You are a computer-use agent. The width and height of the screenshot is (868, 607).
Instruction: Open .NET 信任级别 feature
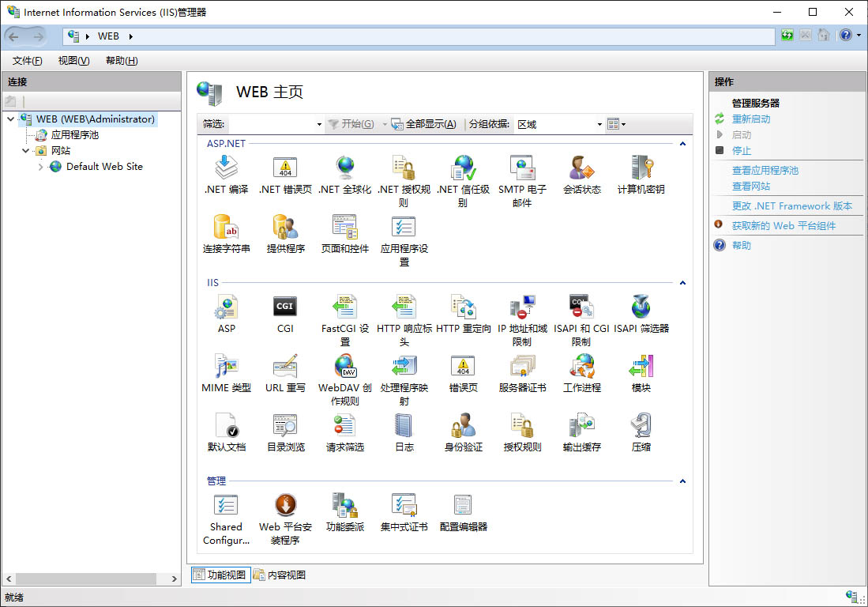(x=464, y=181)
